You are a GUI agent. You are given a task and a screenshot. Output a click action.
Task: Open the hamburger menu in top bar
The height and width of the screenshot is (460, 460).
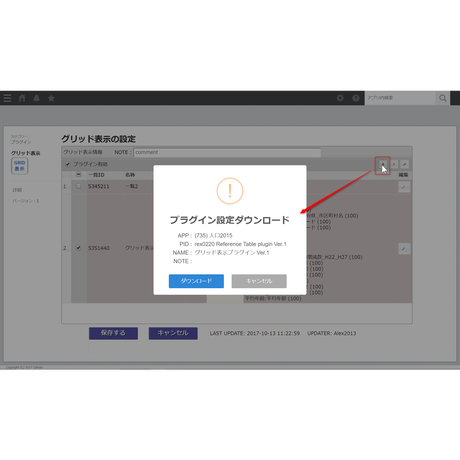point(7,98)
